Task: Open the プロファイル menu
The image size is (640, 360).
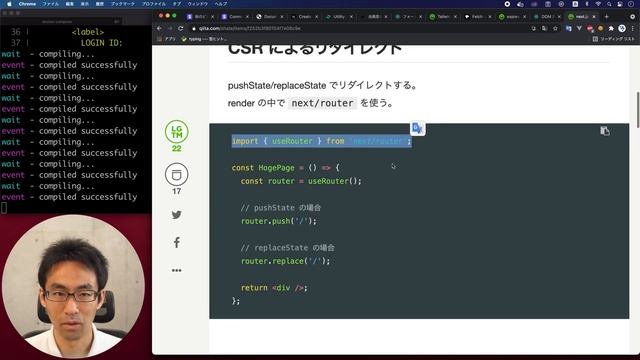Action: tap(153, 4)
